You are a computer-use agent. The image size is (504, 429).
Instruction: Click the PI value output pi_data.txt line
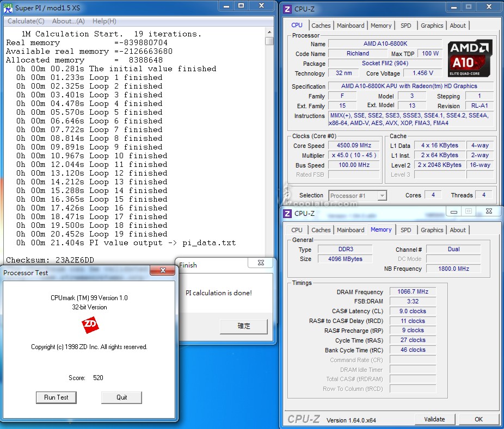126,243
